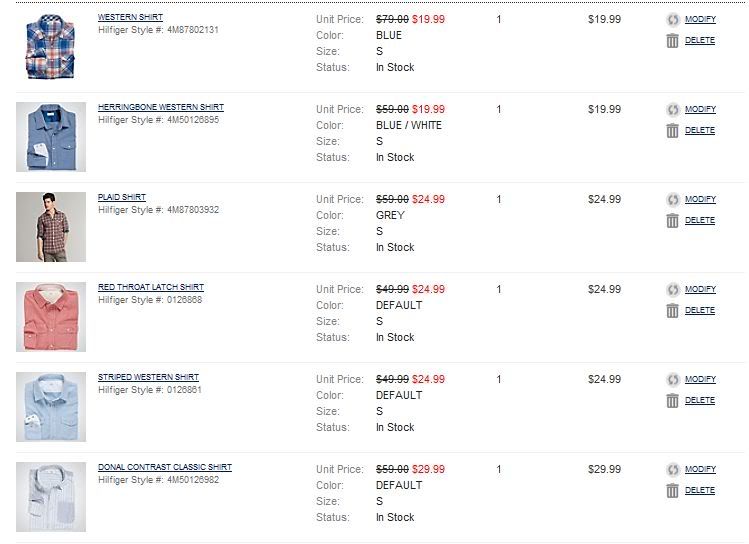Click the blue plaid Western Shirt thumbnail
Screen dimensions: 749x544
51,47
